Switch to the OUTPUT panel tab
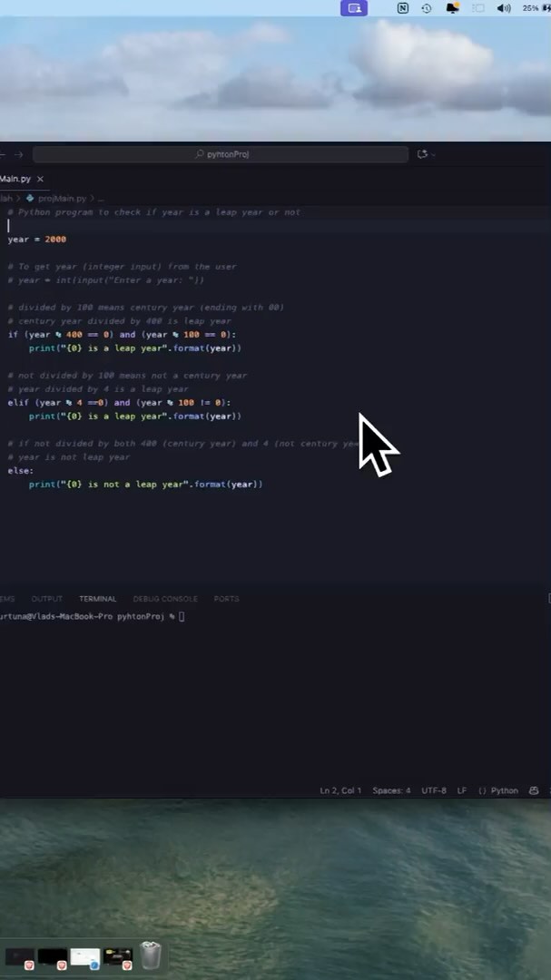Image resolution: width=551 pixels, height=980 pixels. click(x=47, y=599)
